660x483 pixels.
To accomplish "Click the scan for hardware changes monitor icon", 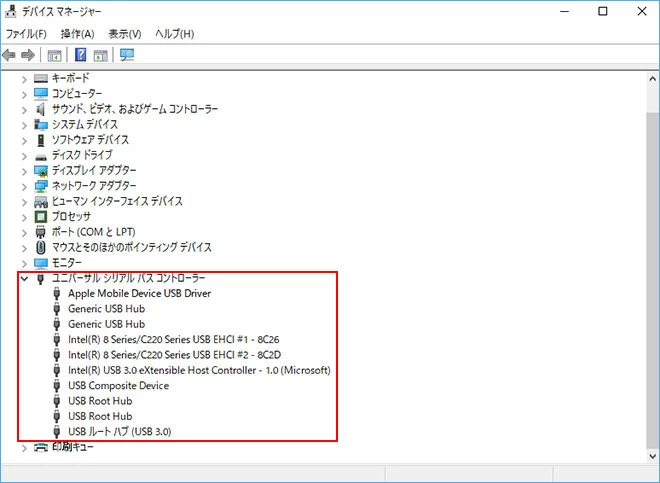I will point(127,55).
